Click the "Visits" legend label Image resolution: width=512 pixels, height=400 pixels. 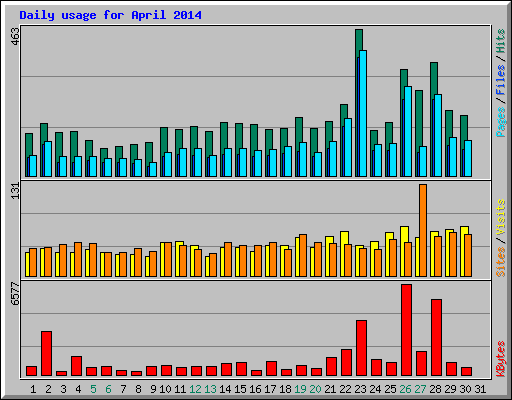[500, 217]
